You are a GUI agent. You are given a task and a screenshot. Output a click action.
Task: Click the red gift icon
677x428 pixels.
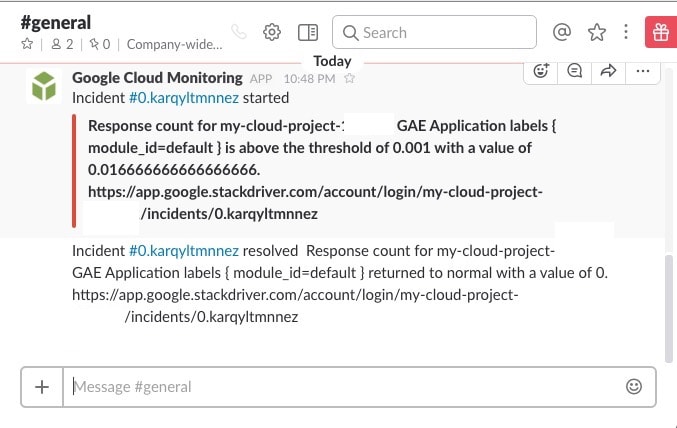pyautogui.click(x=661, y=32)
